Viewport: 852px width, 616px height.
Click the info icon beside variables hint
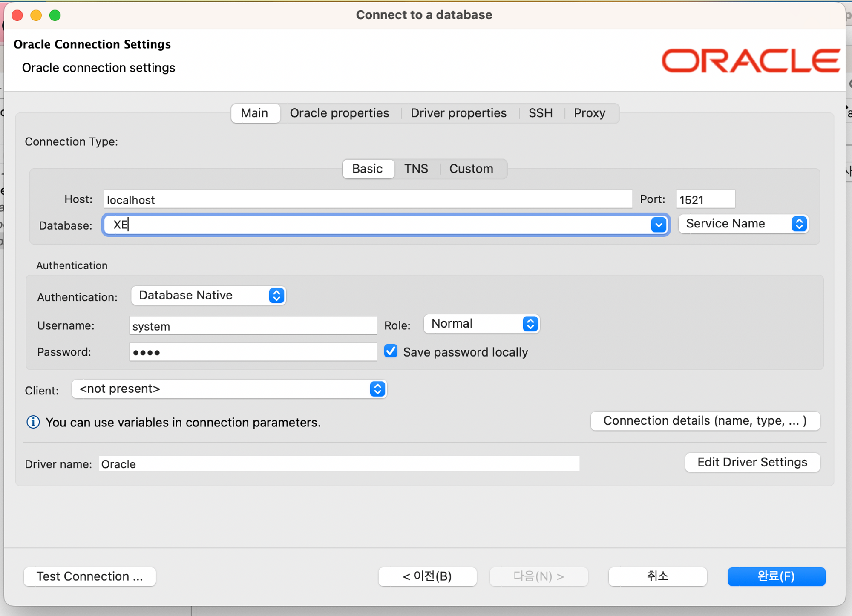click(x=33, y=422)
